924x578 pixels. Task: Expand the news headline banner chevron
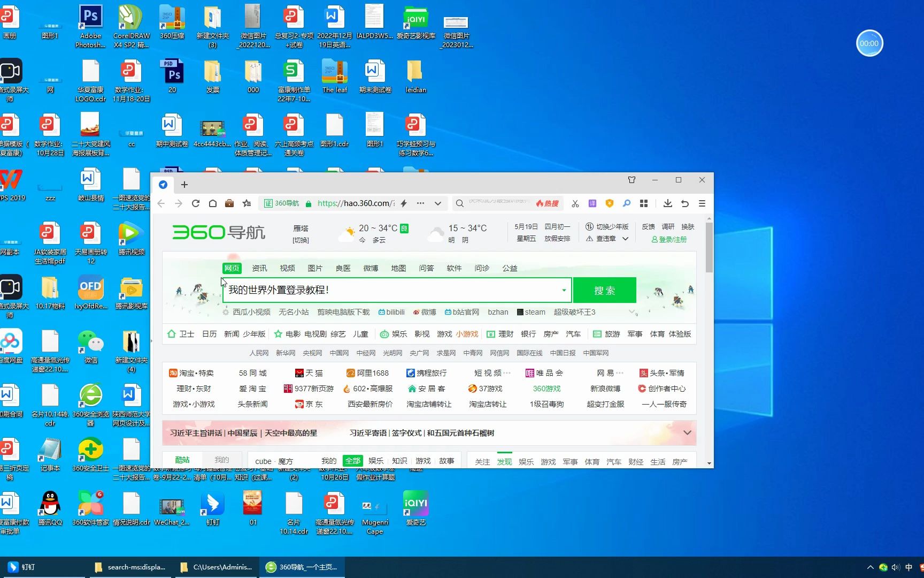click(688, 432)
